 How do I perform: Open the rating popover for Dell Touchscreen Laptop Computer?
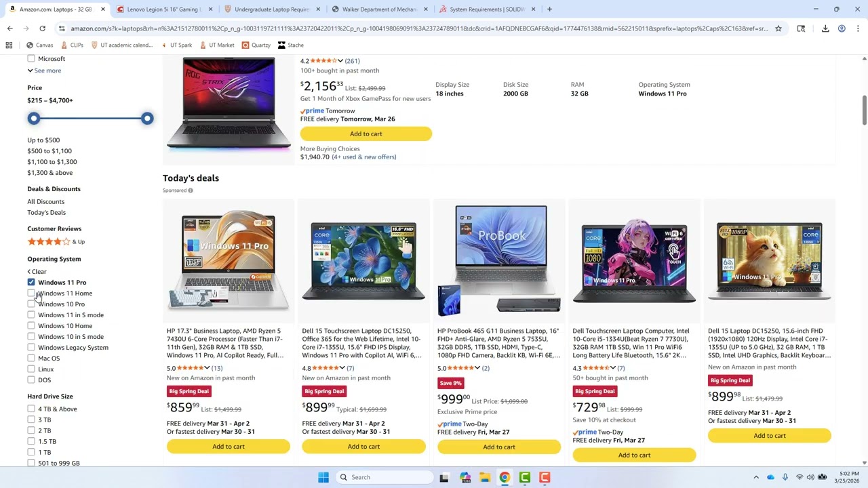pos(612,368)
